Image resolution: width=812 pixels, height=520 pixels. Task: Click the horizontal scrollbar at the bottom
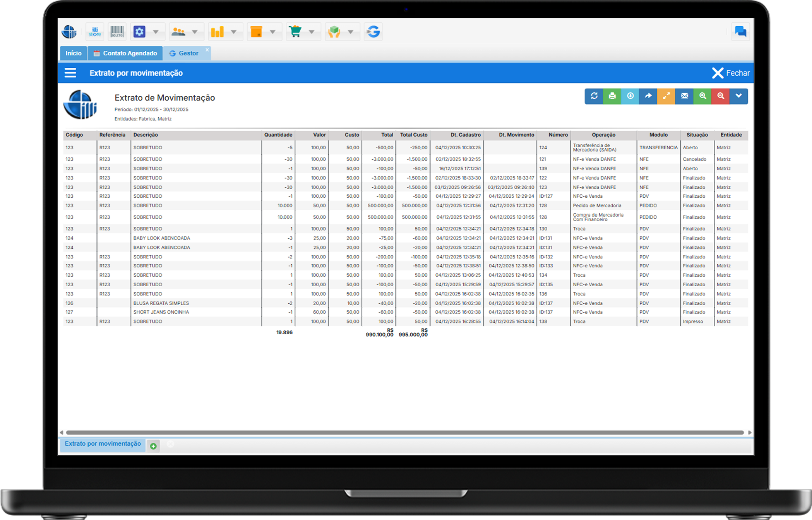(x=404, y=433)
